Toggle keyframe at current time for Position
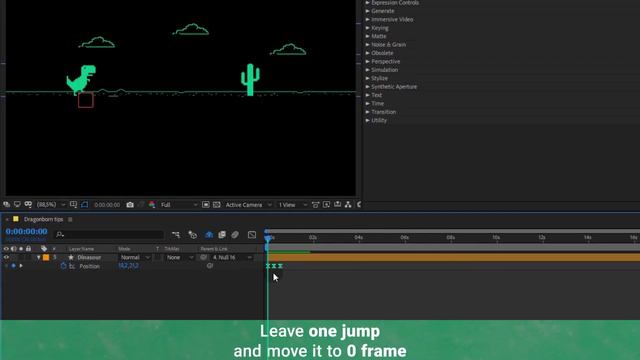640x360 pixels. 13,266
